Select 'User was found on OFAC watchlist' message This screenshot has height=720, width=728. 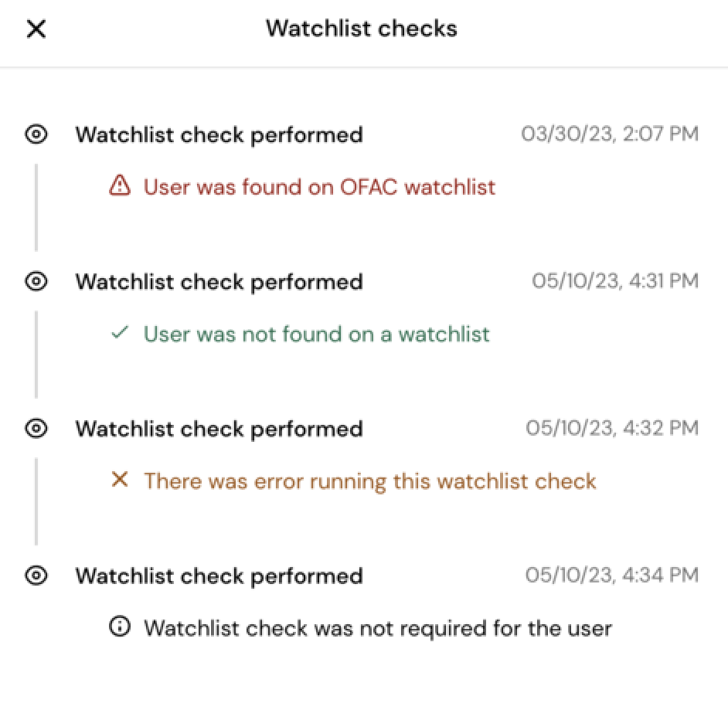(319, 186)
